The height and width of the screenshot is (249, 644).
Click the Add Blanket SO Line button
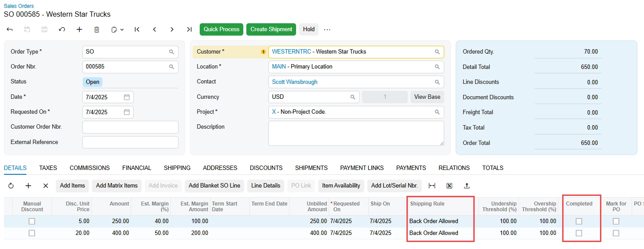215,186
